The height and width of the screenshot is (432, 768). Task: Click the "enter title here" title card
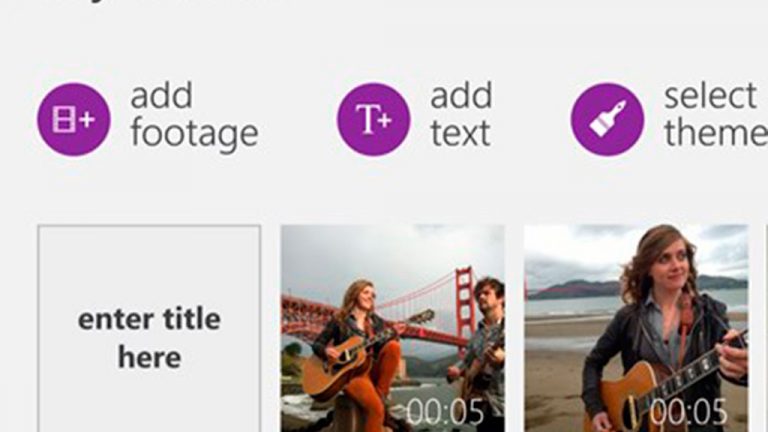(149, 329)
